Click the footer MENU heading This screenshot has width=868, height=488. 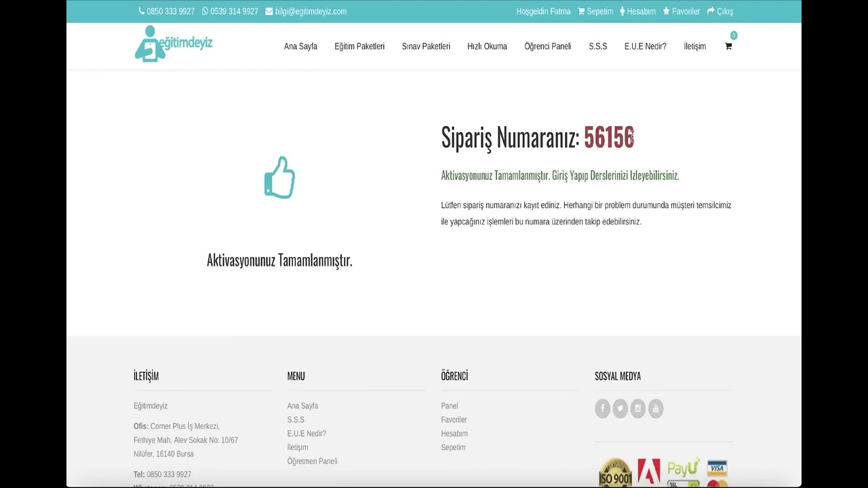coord(296,376)
